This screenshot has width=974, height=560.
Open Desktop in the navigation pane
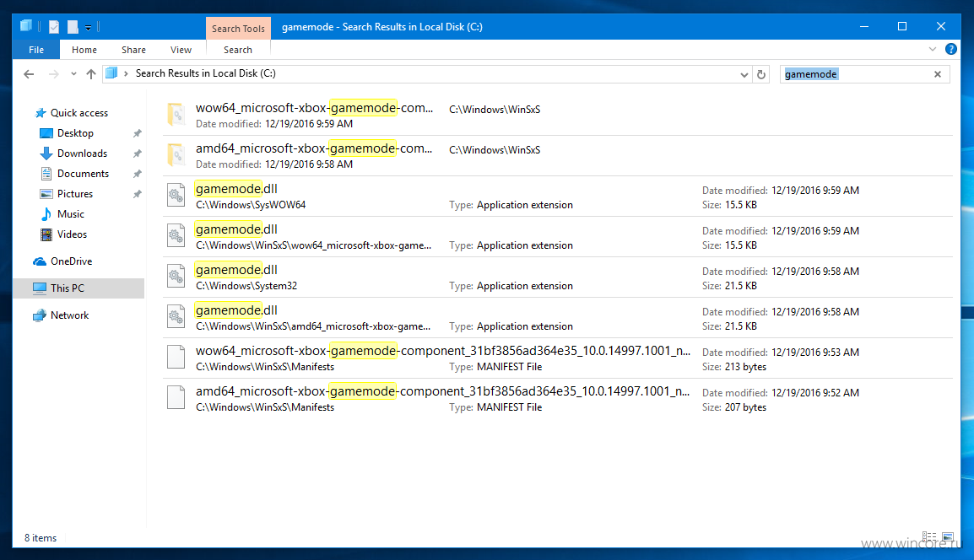pyautogui.click(x=75, y=133)
